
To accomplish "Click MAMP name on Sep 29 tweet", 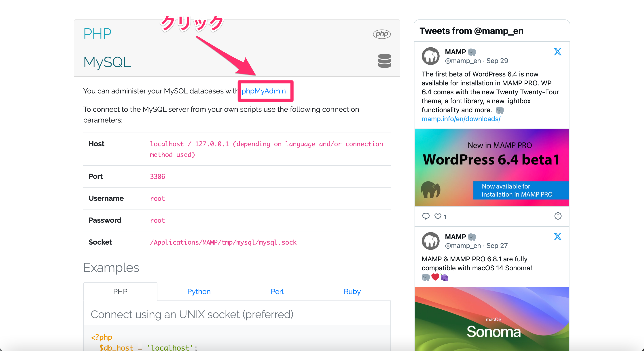I will [x=455, y=52].
